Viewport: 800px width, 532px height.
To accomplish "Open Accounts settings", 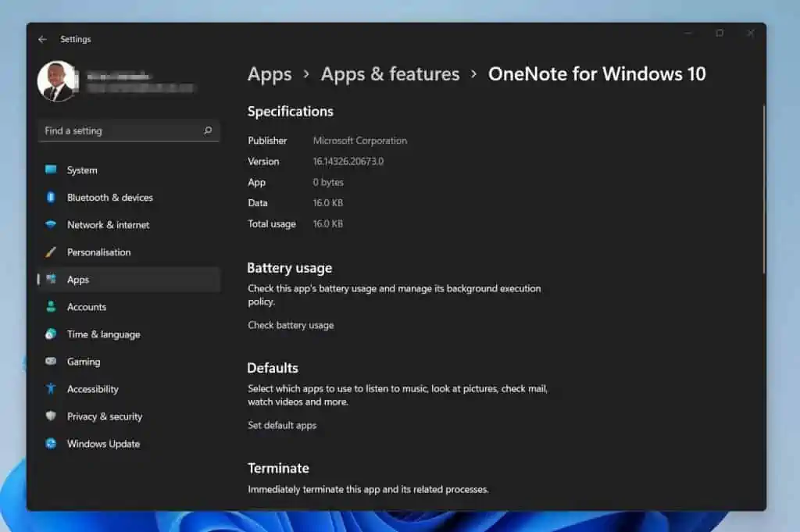I will (x=86, y=306).
